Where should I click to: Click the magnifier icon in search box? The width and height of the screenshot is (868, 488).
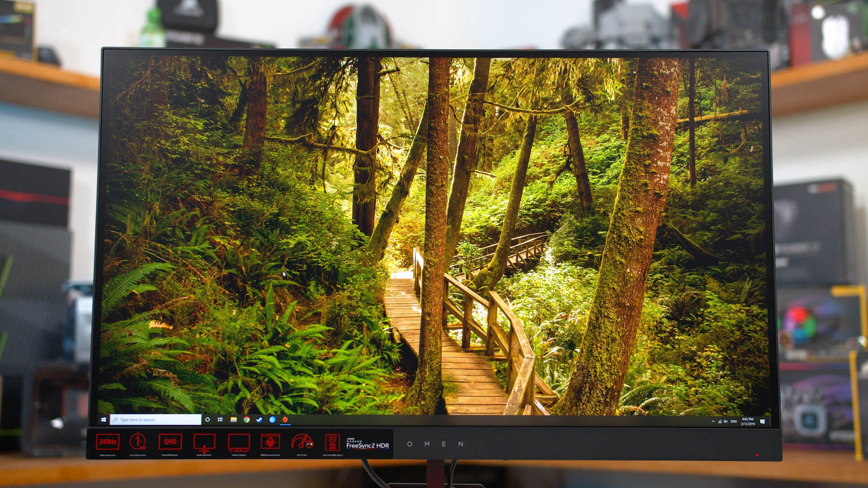(116, 420)
